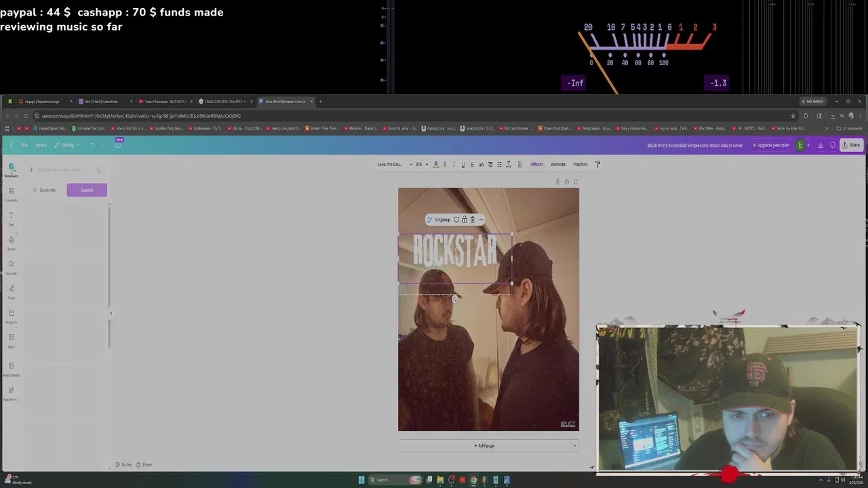
Task: Open the Apps sidebar panel
Action: coord(11,341)
